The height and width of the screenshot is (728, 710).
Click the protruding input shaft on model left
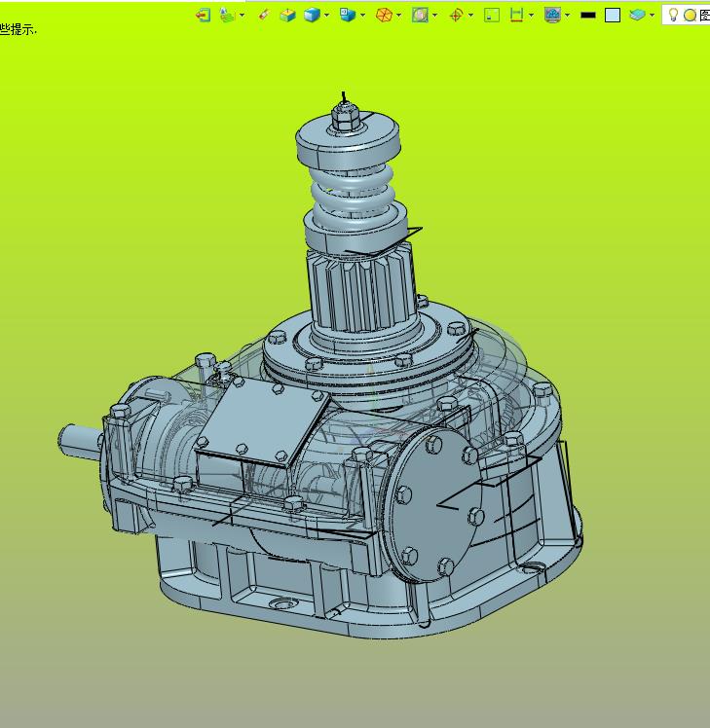80,442
